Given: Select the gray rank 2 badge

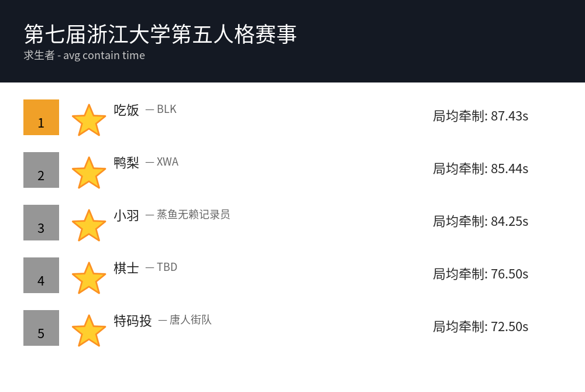Looking at the screenshot, I should [41, 170].
